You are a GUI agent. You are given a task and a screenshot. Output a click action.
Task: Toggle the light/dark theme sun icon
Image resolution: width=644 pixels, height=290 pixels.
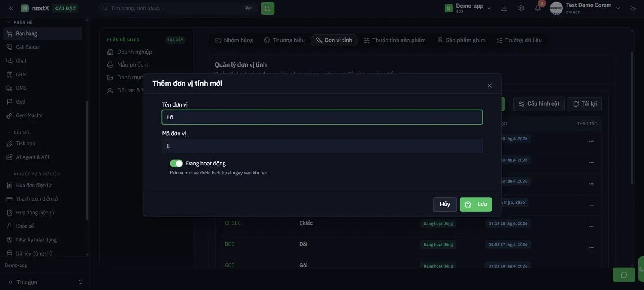click(x=633, y=8)
